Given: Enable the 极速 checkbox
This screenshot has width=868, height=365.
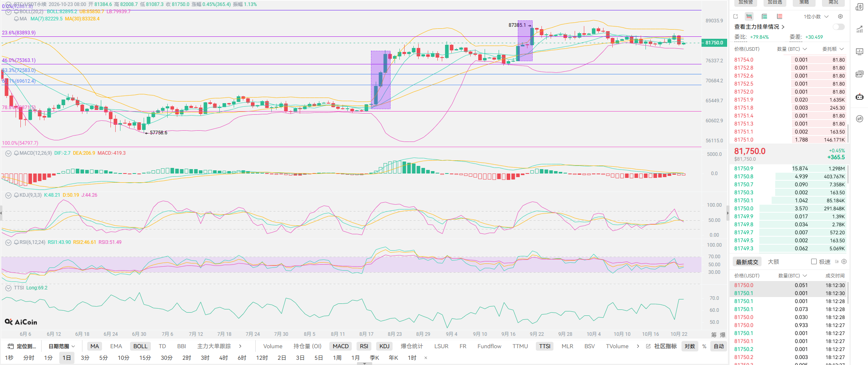Looking at the screenshot, I should (814, 261).
